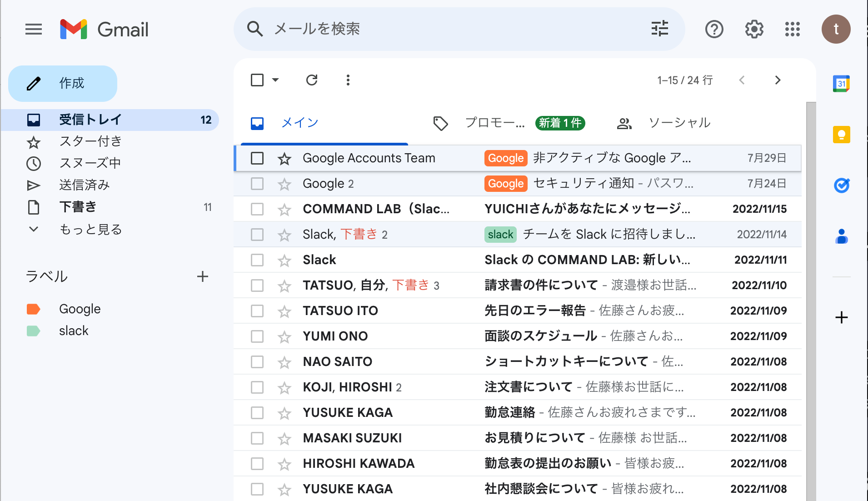Viewport: 868px width, 501px height.
Task: Select the YUMI ONO email checkbox
Action: click(x=257, y=336)
